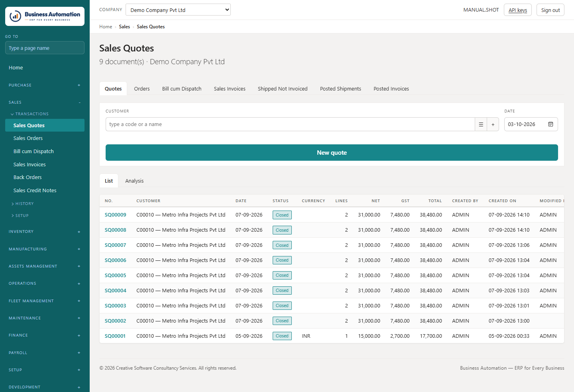
Task: Open the Posted Invoices tab
Action: point(391,89)
